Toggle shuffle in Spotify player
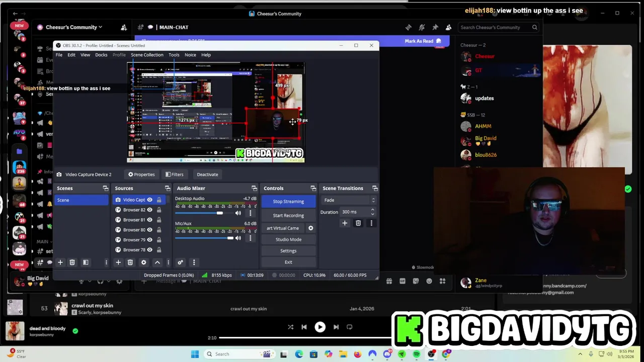Image resolution: width=644 pixels, height=362 pixels. 290,327
